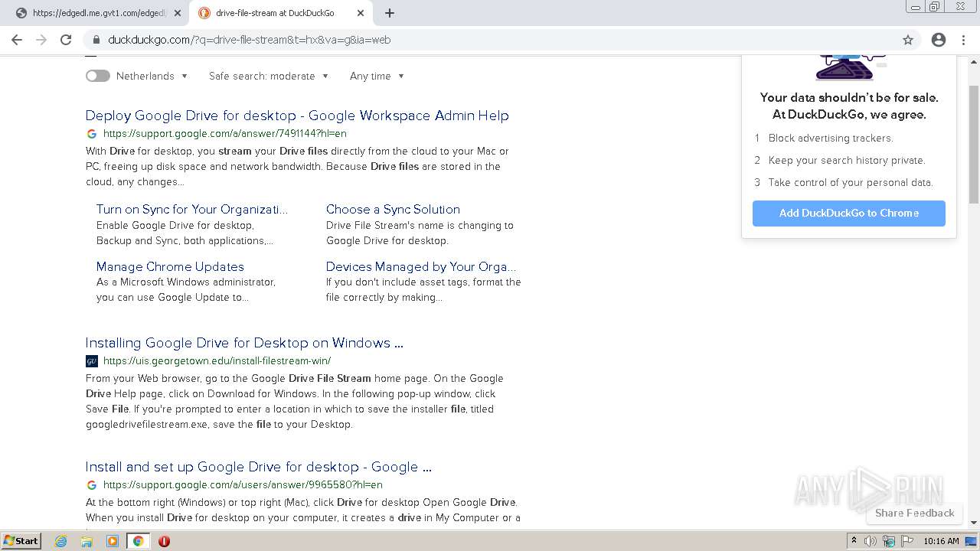Open Chrome profile avatar icon
980x551 pixels.
[x=939, y=40]
